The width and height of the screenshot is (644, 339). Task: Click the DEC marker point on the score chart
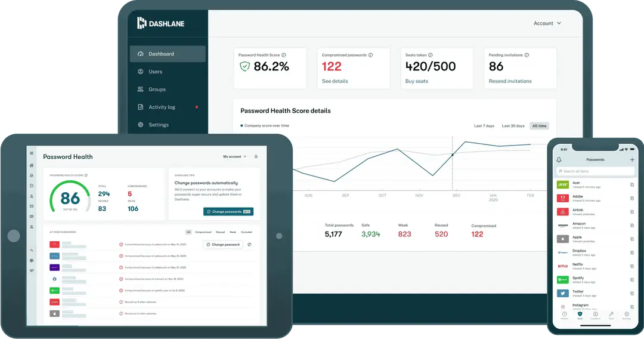tap(453, 155)
